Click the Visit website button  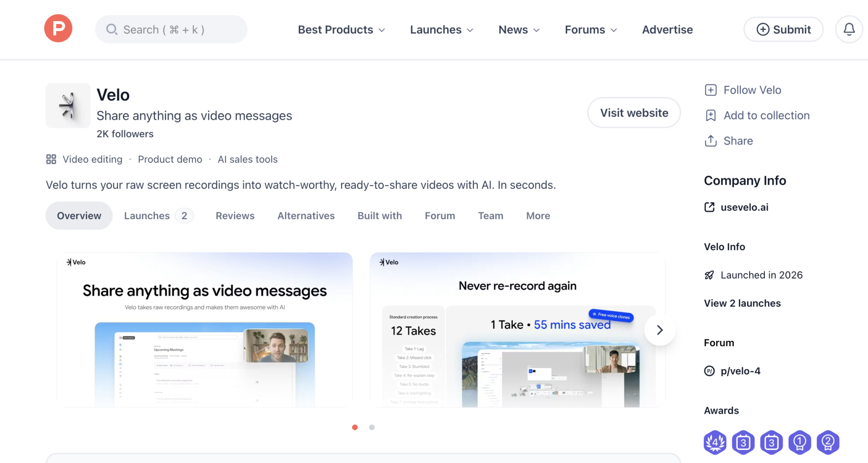[634, 112]
